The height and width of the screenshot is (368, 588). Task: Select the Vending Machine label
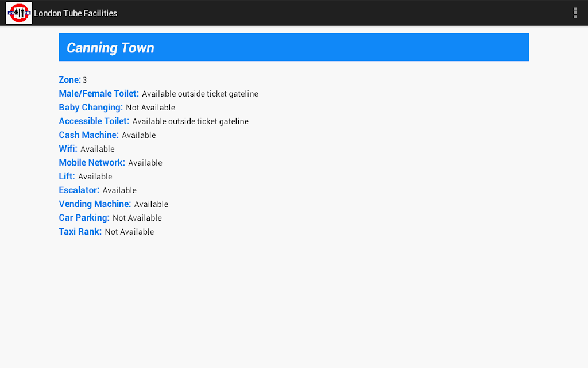(x=95, y=204)
